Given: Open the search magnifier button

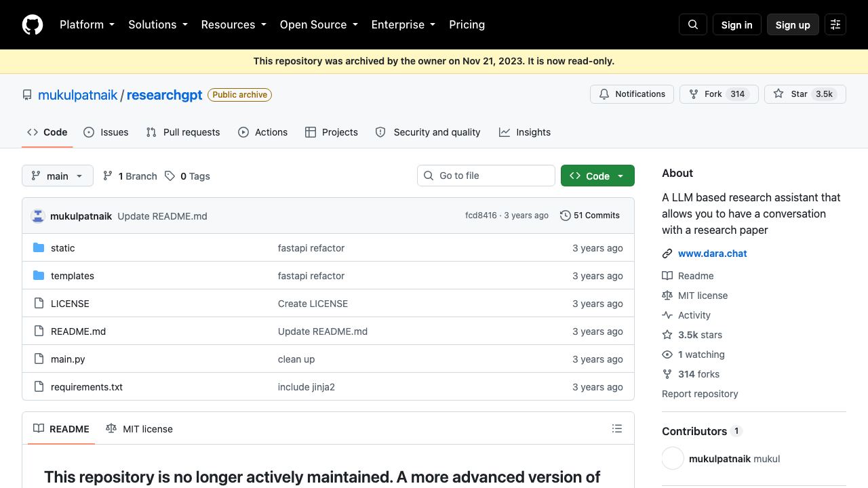Looking at the screenshot, I should 693,24.
